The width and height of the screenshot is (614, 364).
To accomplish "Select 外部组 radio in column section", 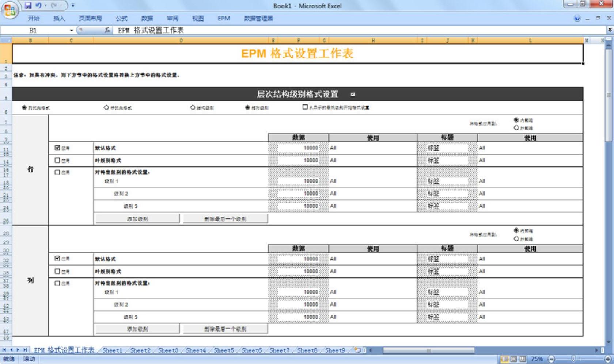I will coord(516,238).
